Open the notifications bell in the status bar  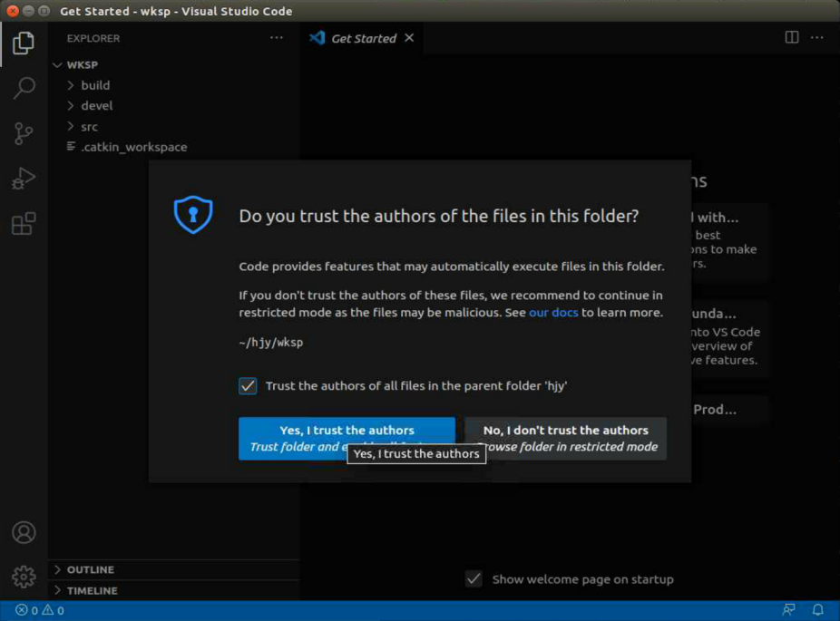click(817, 610)
